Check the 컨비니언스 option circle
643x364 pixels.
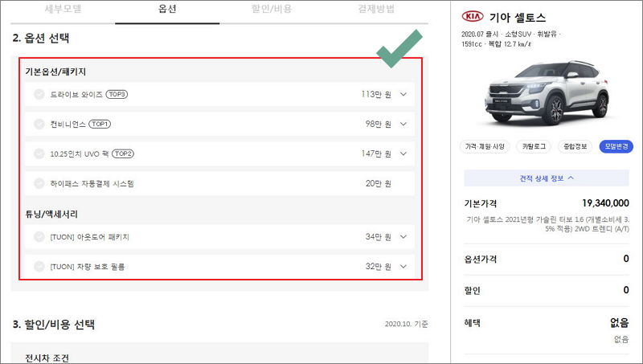pyautogui.click(x=39, y=124)
